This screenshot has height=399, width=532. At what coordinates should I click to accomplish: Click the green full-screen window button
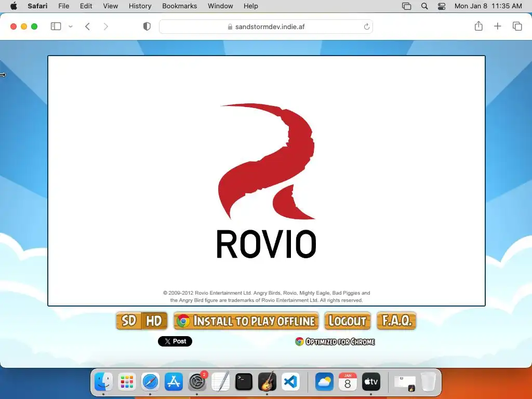pyautogui.click(x=34, y=26)
